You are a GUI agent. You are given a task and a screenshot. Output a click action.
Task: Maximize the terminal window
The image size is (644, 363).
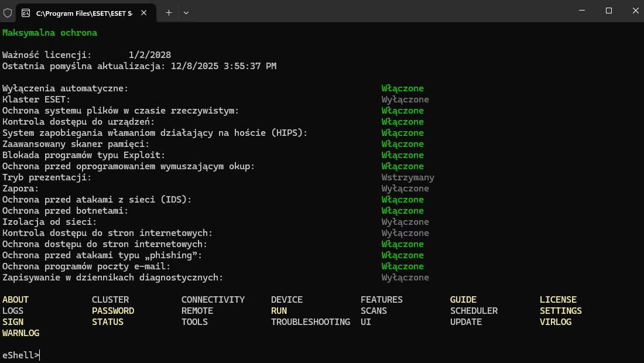(608, 11)
